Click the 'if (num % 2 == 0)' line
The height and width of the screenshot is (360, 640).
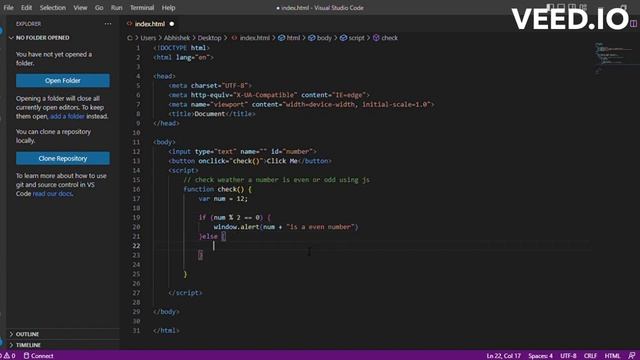click(235, 218)
